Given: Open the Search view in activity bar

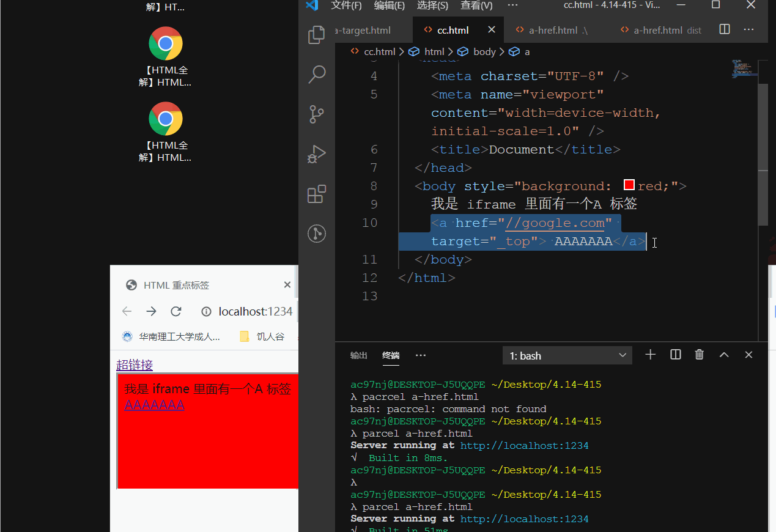Looking at the screenshot, I should pos(316,75).
